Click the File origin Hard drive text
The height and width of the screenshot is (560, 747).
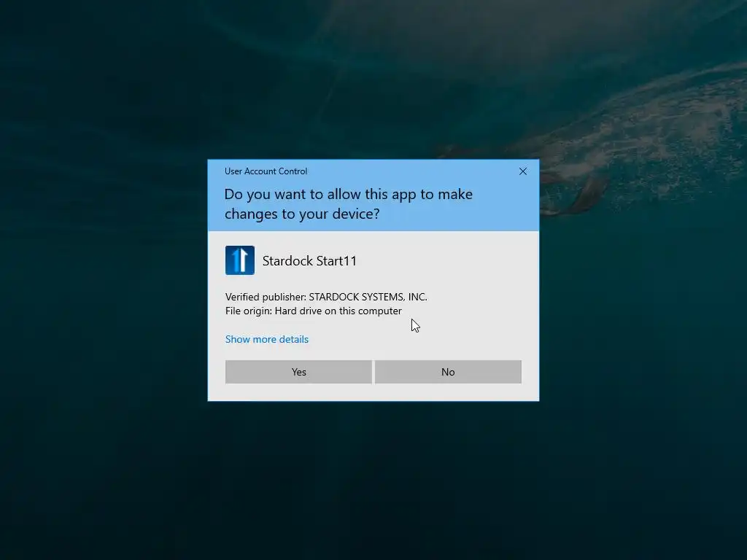[314, 311]
